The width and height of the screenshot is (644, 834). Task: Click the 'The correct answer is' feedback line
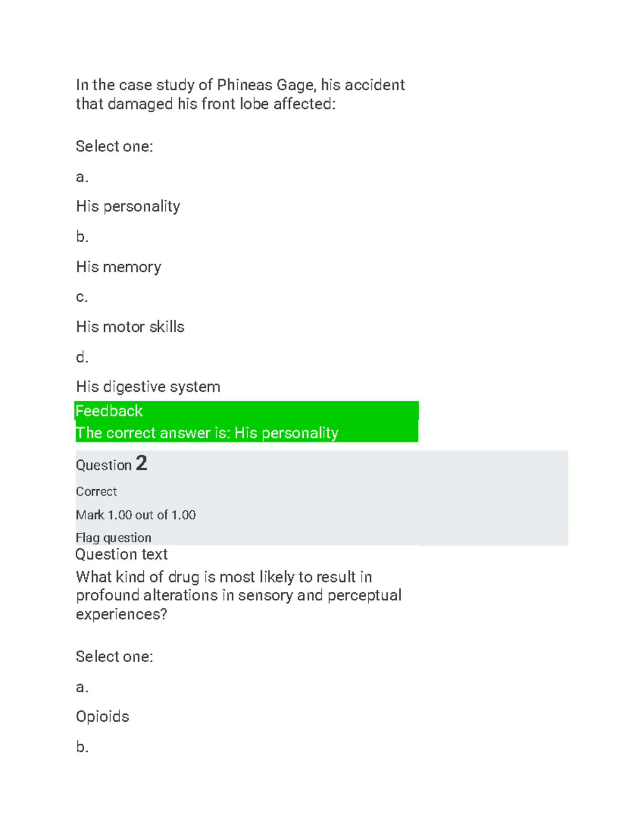pos(207,433)
